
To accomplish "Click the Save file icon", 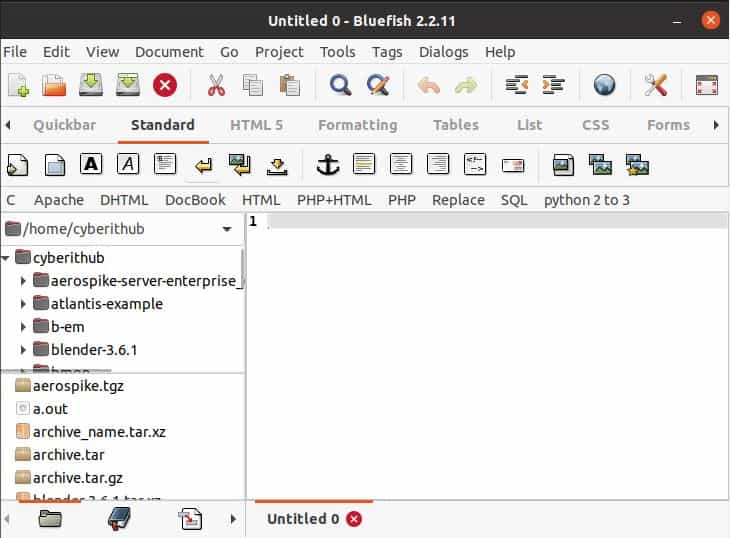I will coord(91,85).
